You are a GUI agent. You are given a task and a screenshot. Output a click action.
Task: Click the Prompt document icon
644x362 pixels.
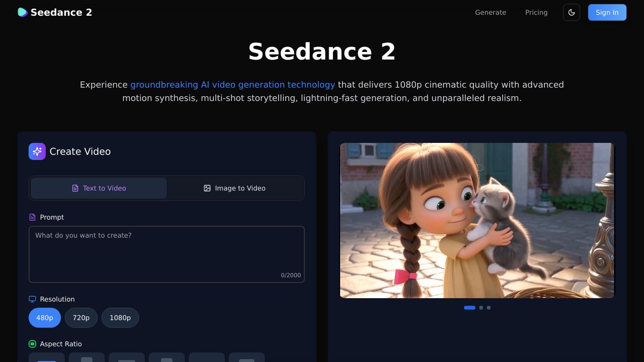(32, 217)
